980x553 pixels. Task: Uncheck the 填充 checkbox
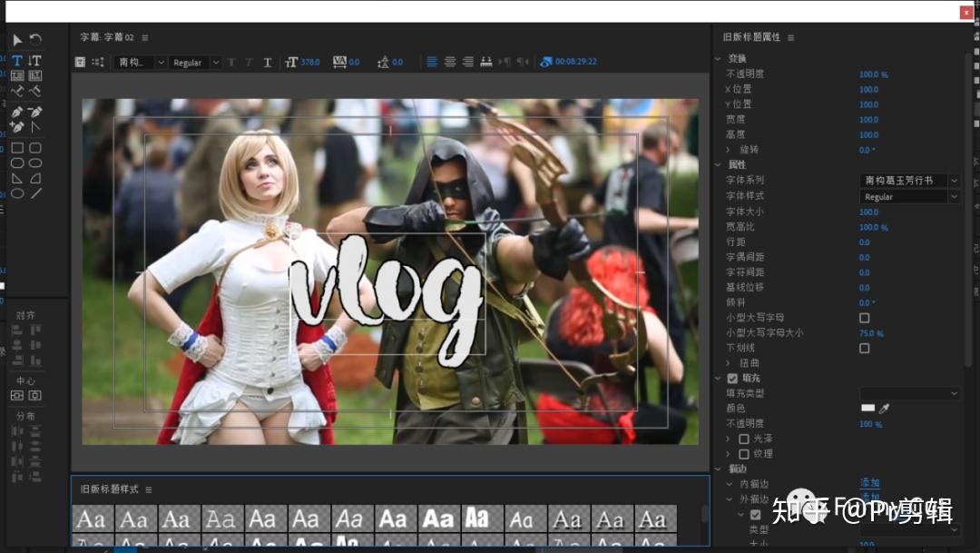[732, 379]
